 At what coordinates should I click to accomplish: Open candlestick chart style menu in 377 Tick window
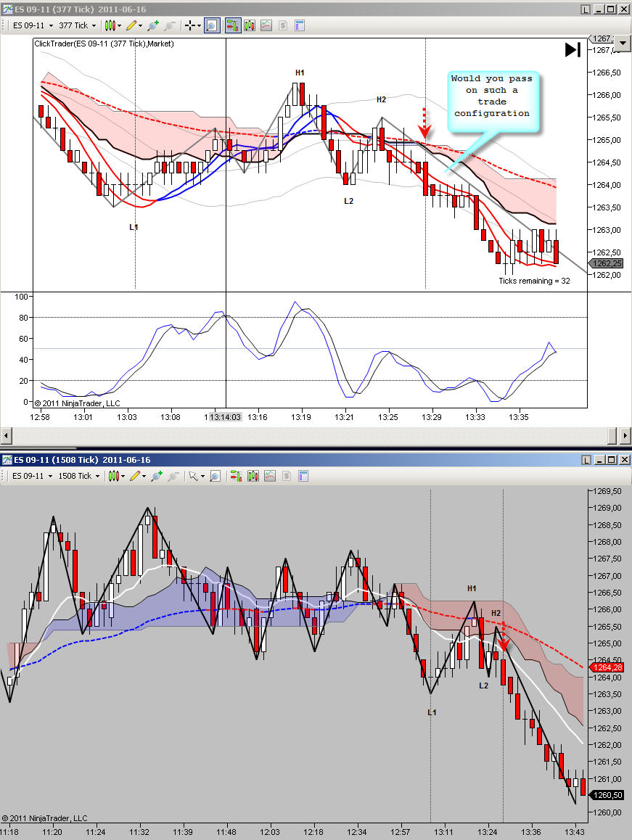tap(112, 25)
